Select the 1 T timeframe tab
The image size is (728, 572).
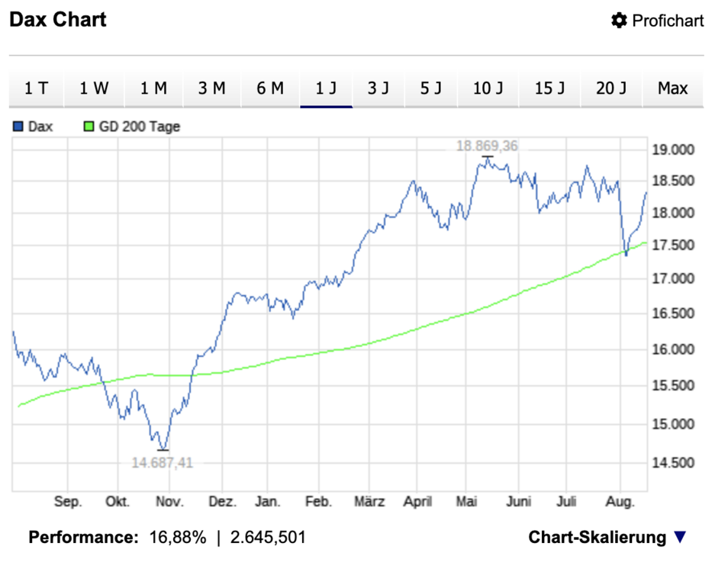coord(37,88)
